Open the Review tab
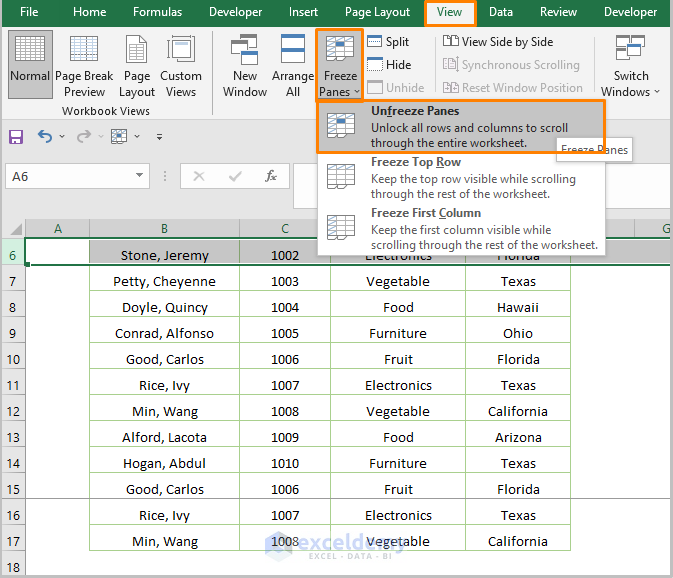Viewport: 673px width, 578px height. pos(558,12)
